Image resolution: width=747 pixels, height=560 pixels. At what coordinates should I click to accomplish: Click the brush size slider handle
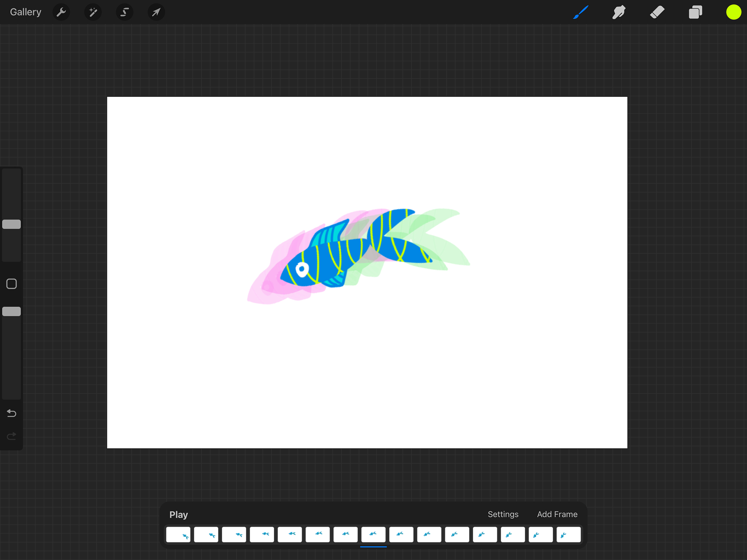click(12, 224)
